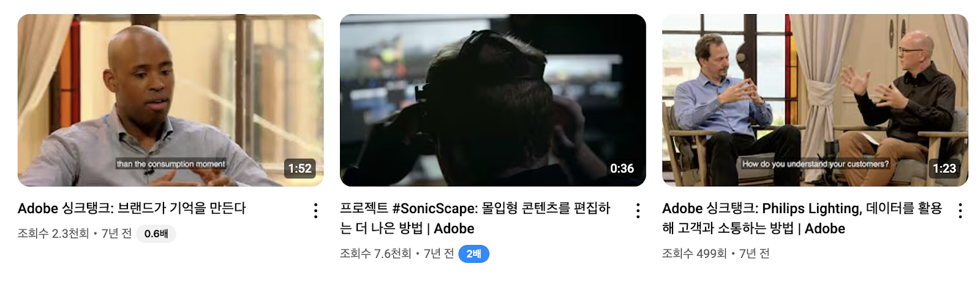Open title Adobe 싱크탱크: 브랜드가 기억을 만든다
Screen dimensions: 980x283
coord(132,208)
